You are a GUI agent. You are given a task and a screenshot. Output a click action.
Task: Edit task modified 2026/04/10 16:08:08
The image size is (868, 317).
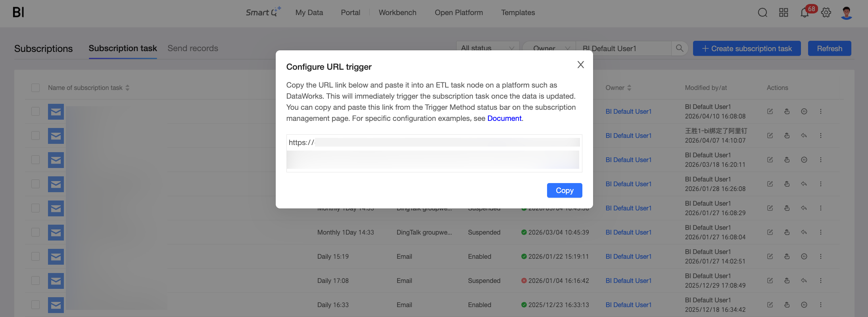pos(770,111)
